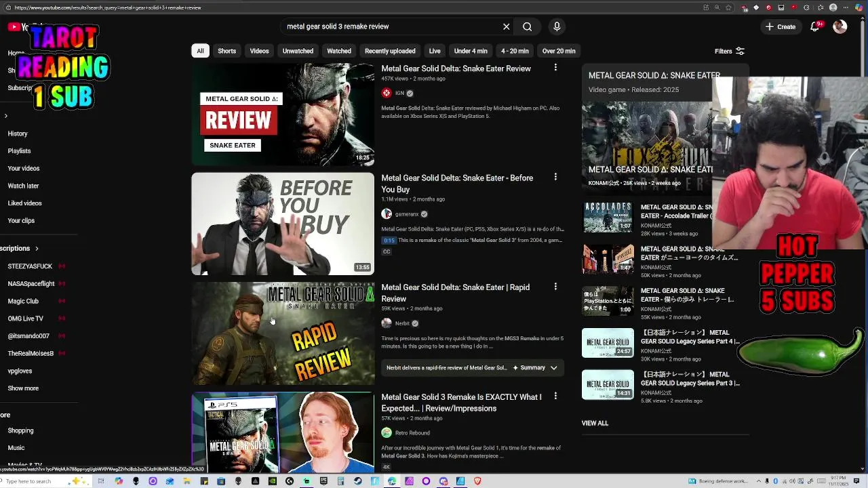Click the Create button

pos(780,26)
